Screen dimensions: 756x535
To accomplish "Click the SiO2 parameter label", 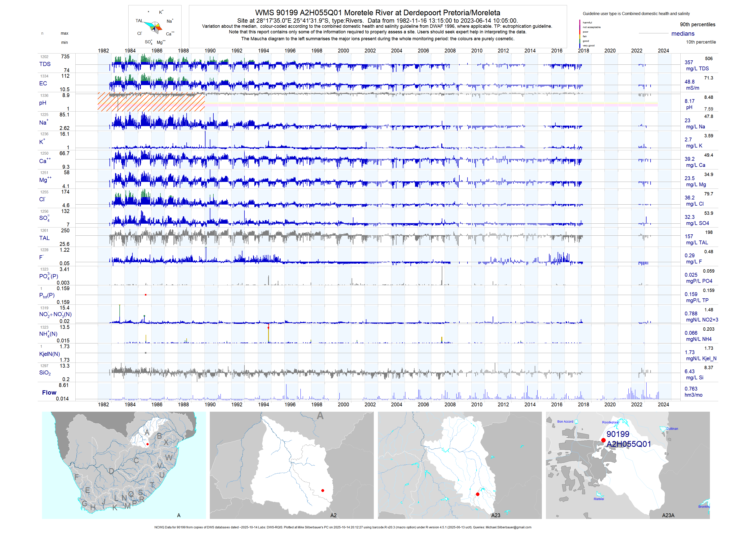I will [45, 372].
